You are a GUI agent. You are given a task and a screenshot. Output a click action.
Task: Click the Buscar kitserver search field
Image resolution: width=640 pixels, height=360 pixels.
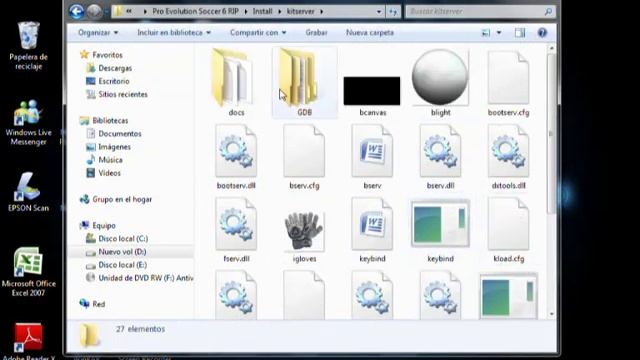point(480,12)
